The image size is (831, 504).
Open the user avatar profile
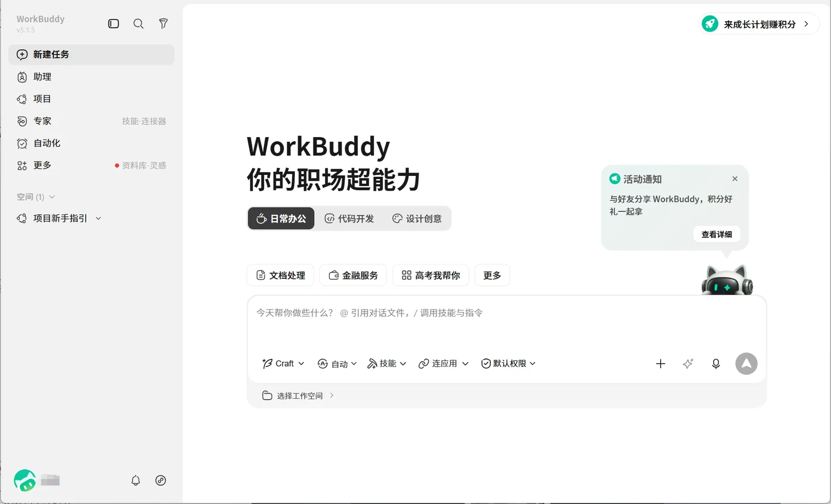25,480
